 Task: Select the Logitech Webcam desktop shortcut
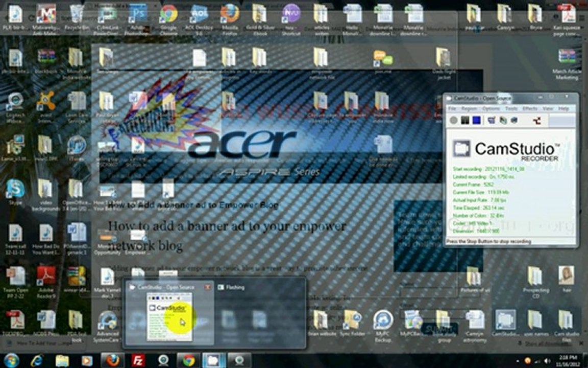(x=15, y=108)
